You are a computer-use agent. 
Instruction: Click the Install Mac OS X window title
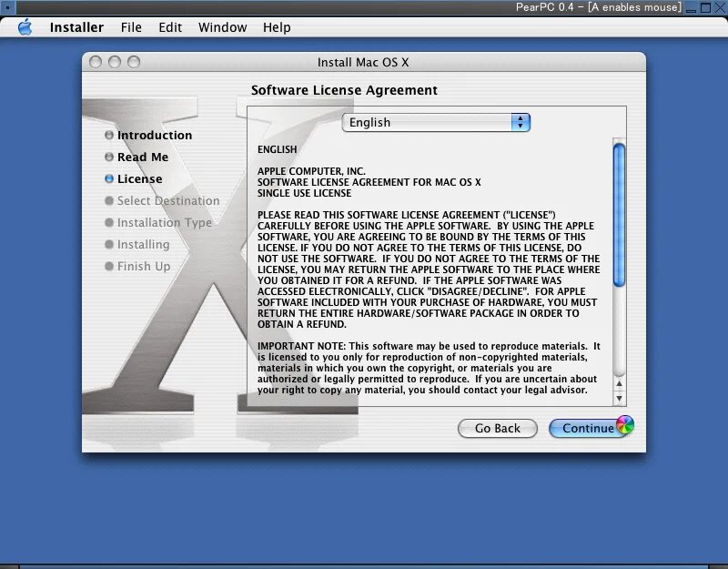tap(363, 62)
